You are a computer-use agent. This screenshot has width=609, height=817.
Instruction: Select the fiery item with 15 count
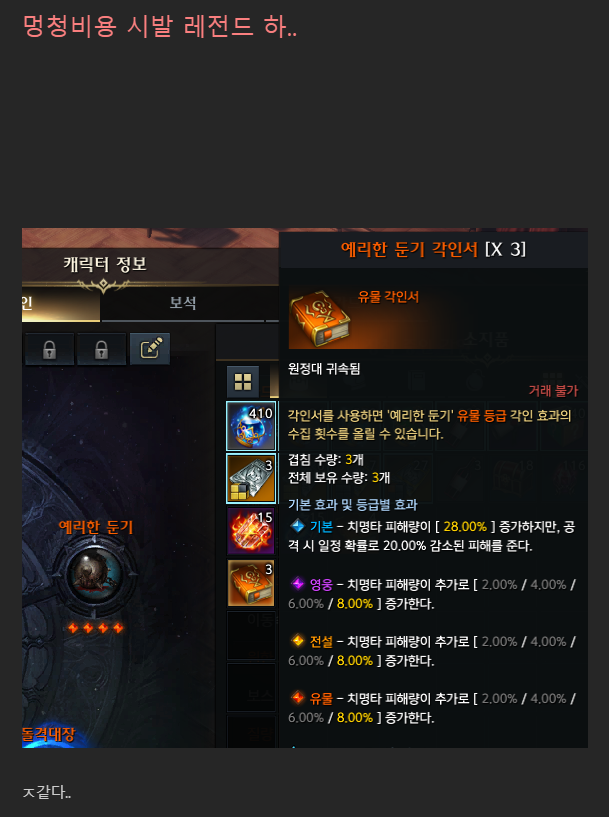pos(251,531)
